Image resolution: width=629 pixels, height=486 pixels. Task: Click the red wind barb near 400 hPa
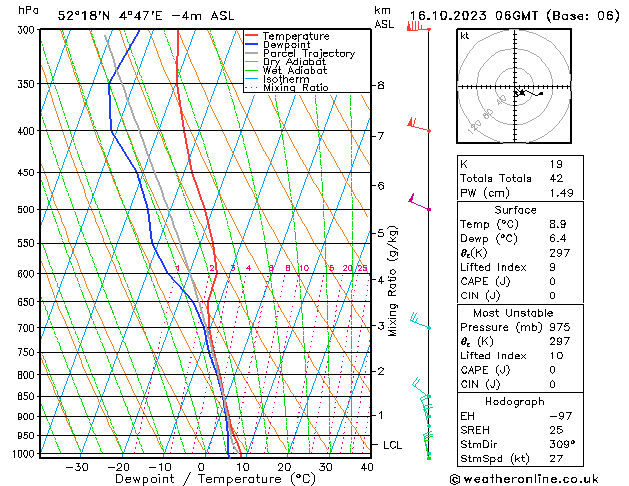pos(420,126)
